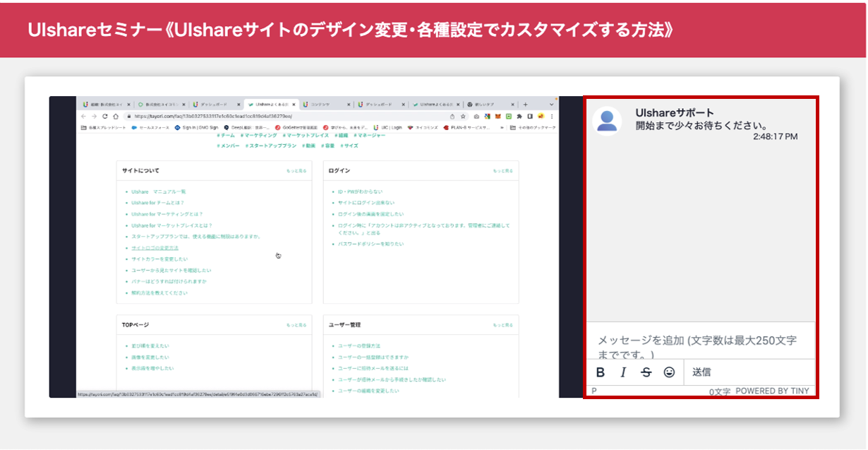Click the 開始まで少々お待ちください chat message
The image size is (868, 450).
(701, 126)
